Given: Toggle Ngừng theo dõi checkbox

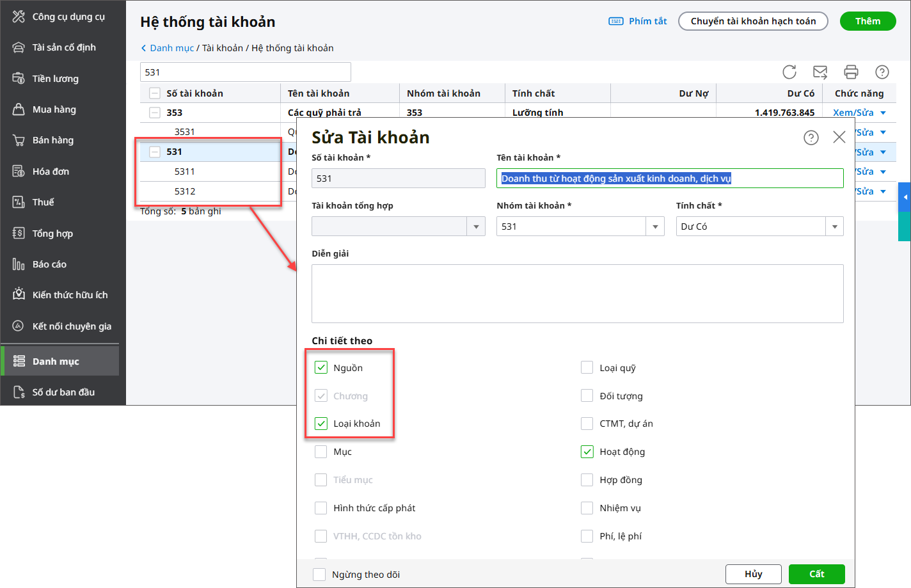Looking at the screenshot, I should tap(319, 574).
